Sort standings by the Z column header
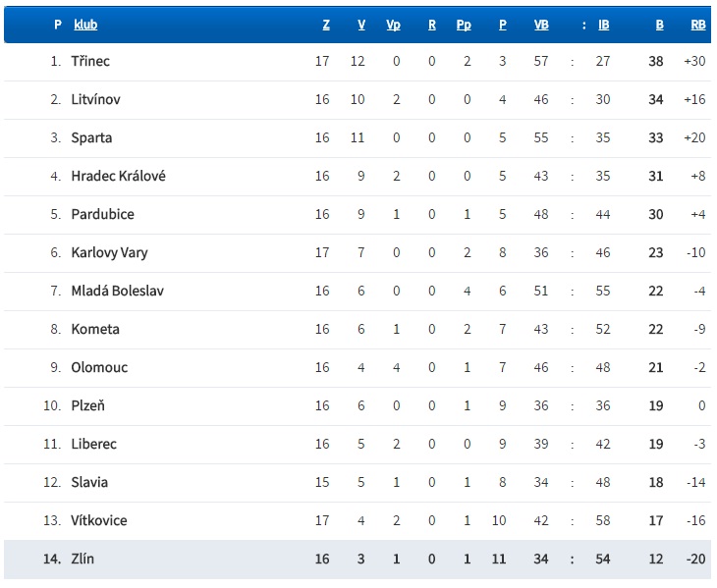The width and height of the screenshot is (717, 588). [326, 25]
